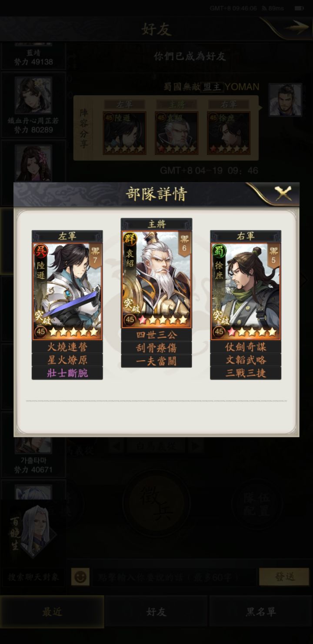Select purple skill 壯士斷腕
Screen dimensions: 313x644
click(x=67, y=373)
